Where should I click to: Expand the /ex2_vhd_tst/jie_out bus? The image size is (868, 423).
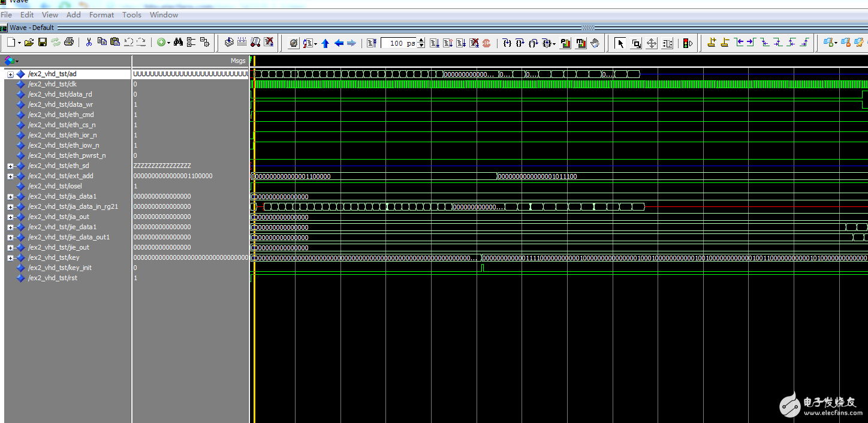(x=10, y=248)
